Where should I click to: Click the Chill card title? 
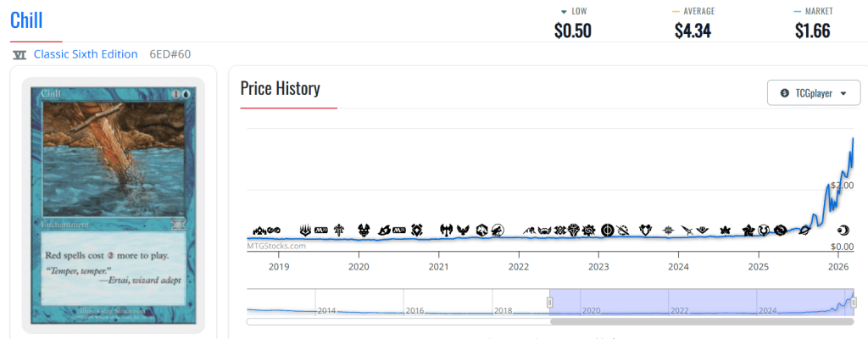pyautogui.click(x=26, y=20)
